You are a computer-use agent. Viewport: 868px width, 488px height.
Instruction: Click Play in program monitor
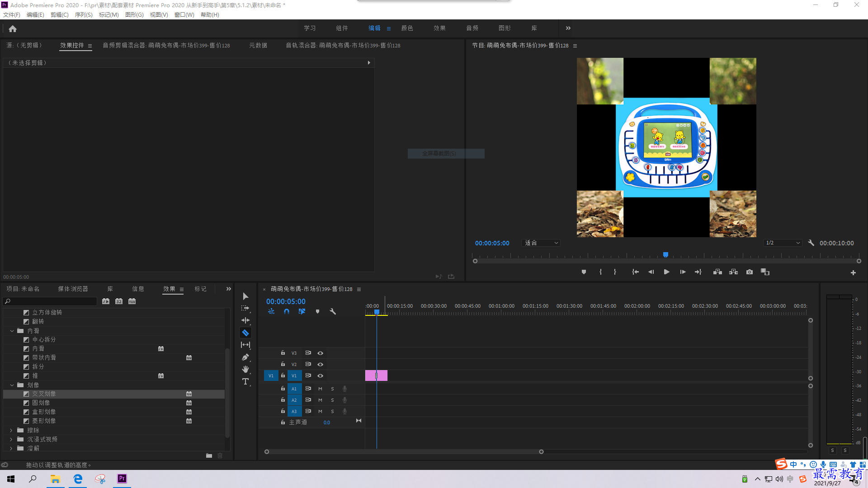tap(666, 272)
